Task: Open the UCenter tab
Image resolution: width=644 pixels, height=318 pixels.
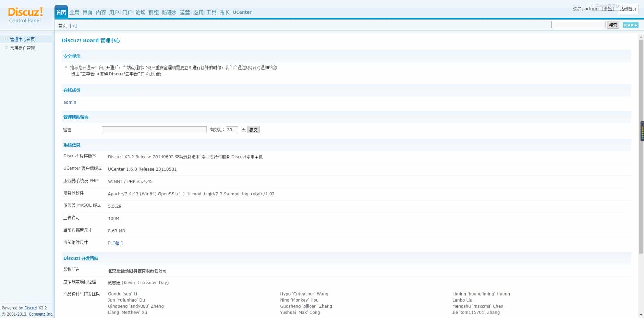Action: (x=242, y=12)
